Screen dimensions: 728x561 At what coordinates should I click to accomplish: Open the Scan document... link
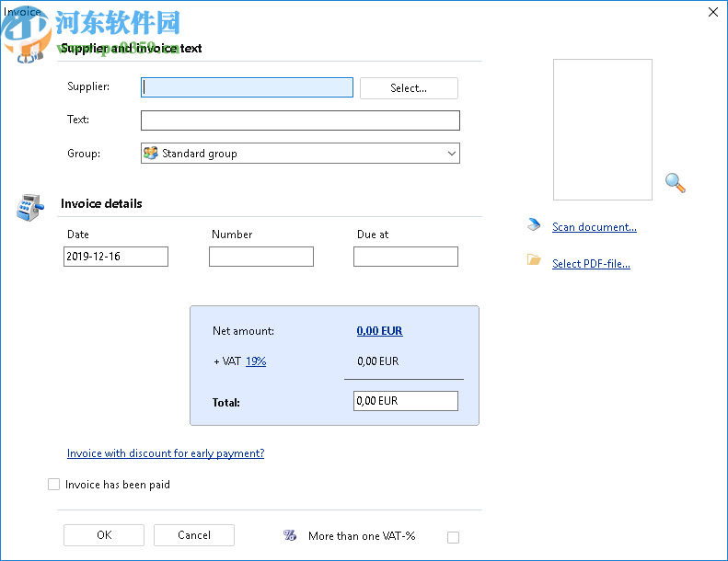[595, 227]
